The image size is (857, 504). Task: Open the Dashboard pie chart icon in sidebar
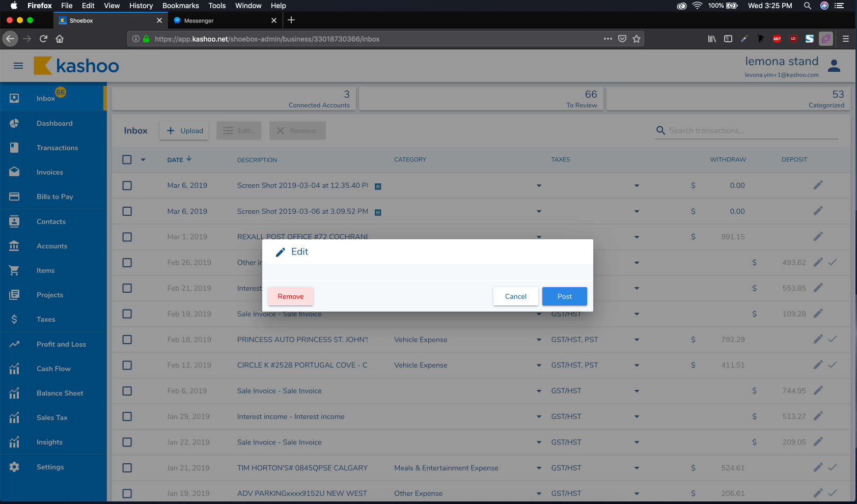pyautogui.click(x=14, y=123)
